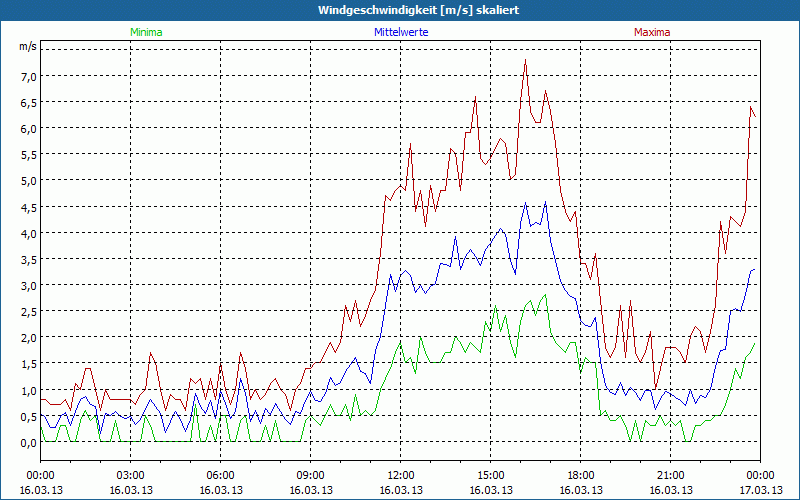Click the 7,0 y-axis value label
Screen dimensions: 800x500
(x=28, y=76)
